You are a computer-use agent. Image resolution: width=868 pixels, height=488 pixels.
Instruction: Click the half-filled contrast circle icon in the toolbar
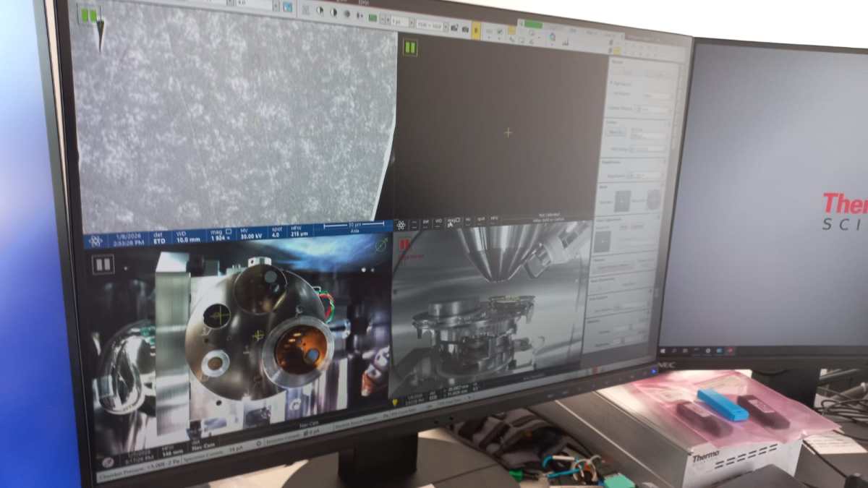click(x=335, y=12)
